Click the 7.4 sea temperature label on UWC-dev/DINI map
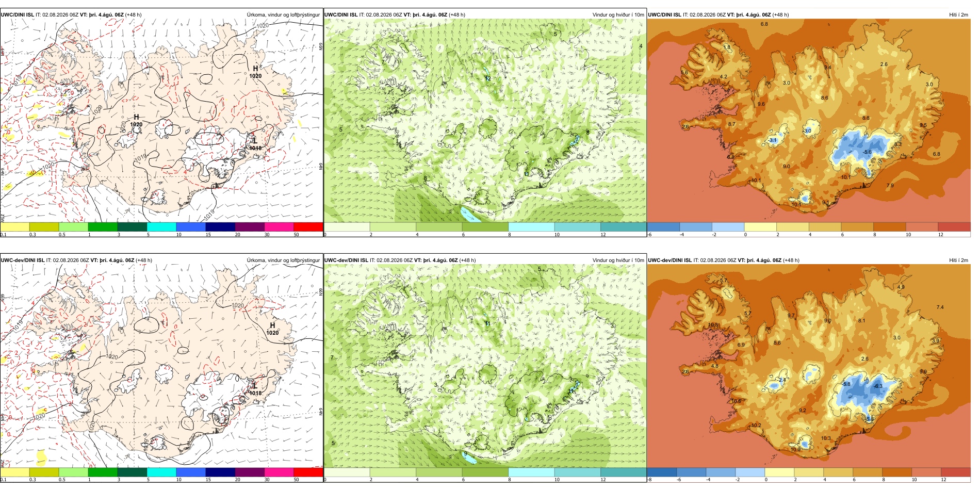Image resolution: width=980 pixels, height=490 pixels. point(940,307)
